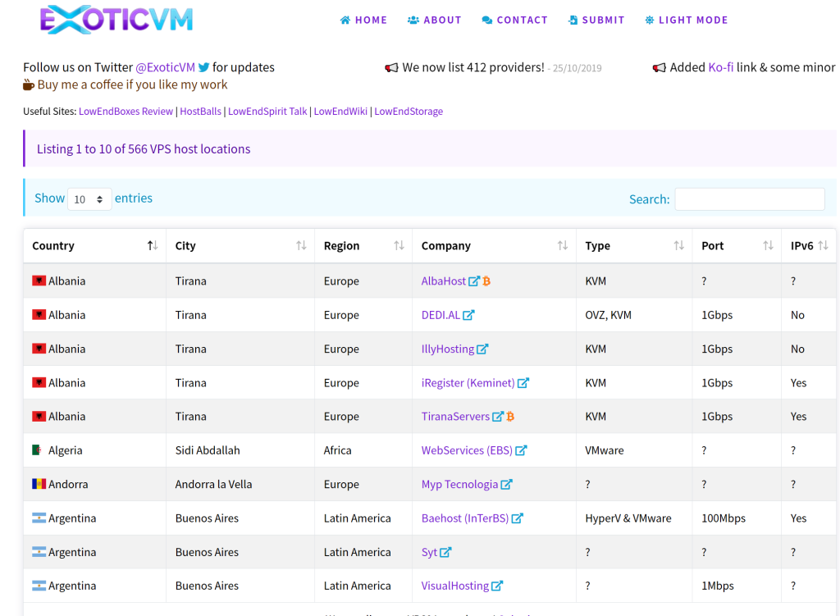Screen dimensions: 840x616
Task: Open LowEndStorage link
Action: [x=409, y=112]
